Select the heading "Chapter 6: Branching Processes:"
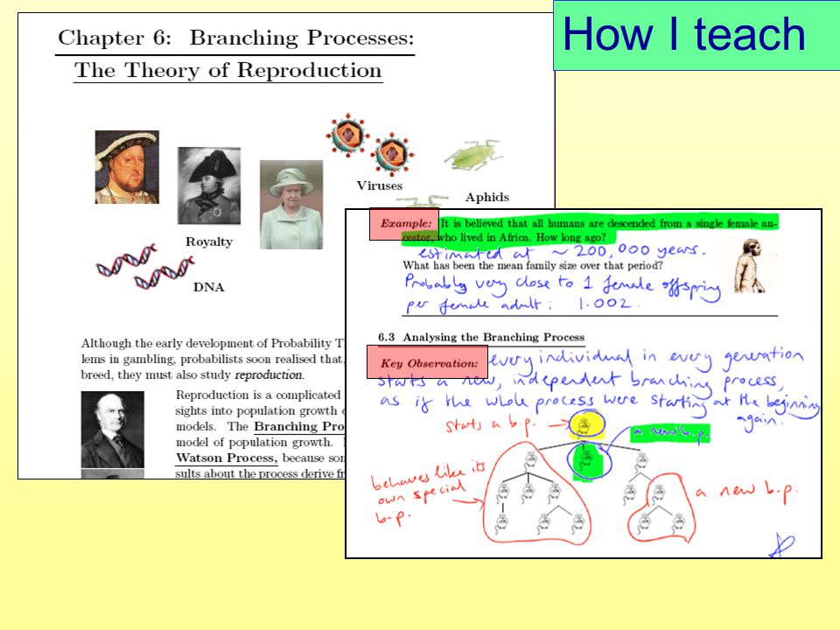840x630 pixels. [235, 38]
